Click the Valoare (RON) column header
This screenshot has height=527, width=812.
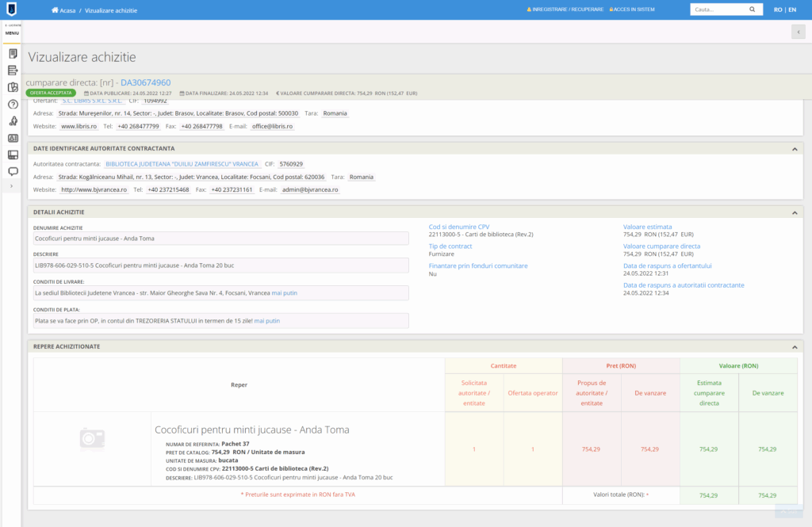tap(738, 366)
